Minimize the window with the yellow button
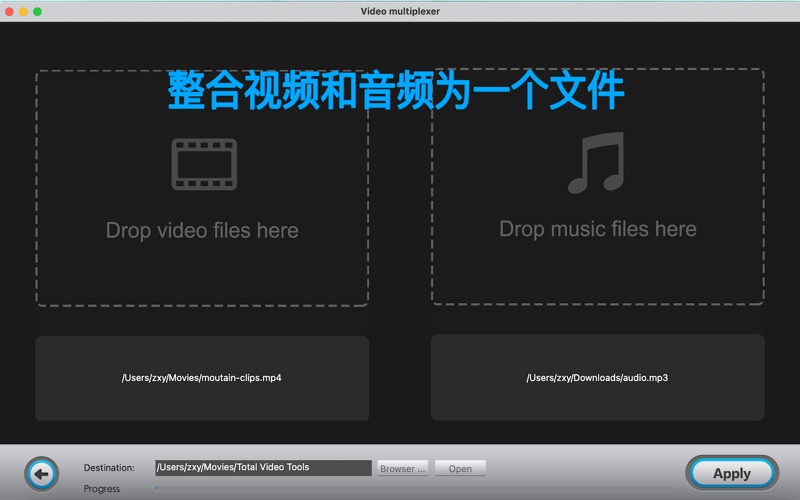The image size is (800, 500). [24, 11]
